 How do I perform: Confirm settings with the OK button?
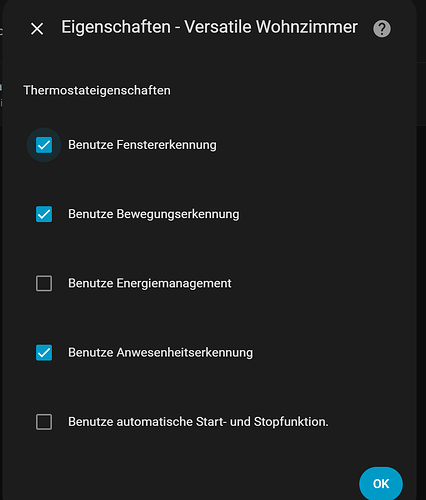[x=381, y=484]
